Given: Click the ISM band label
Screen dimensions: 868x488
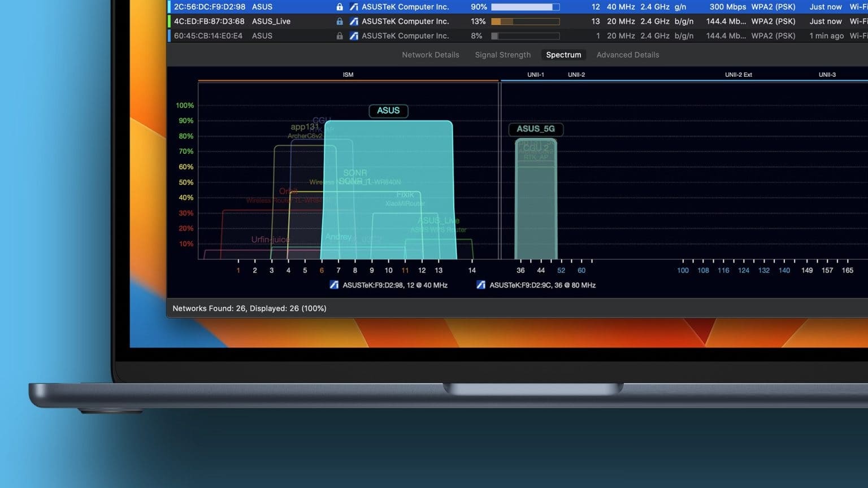Looking at the screenshot, I should (x=348, y=75).
